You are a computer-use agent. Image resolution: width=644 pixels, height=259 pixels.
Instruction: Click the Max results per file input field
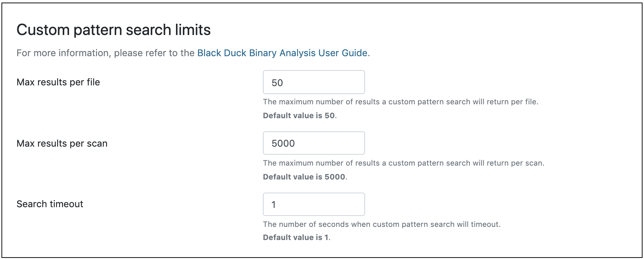(314, 82)
